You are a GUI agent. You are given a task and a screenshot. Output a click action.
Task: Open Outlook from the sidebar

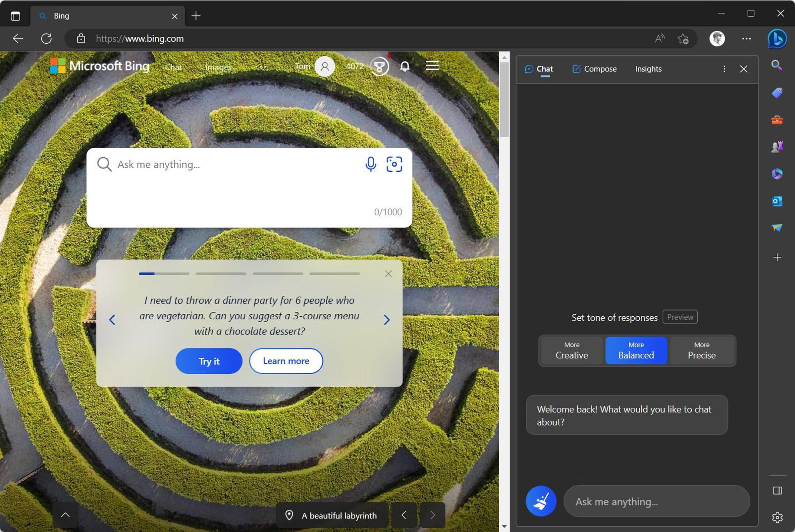click(x=777, y=201)
